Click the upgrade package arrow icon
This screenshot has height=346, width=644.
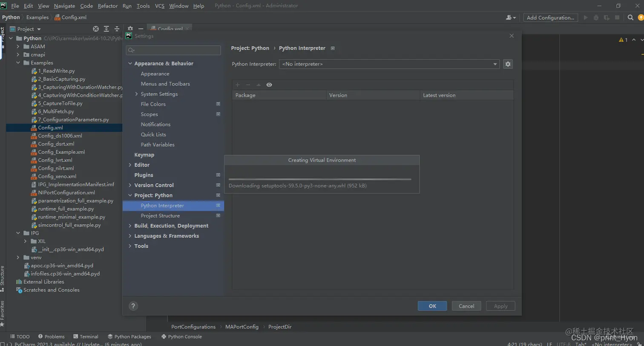point(259,85)
